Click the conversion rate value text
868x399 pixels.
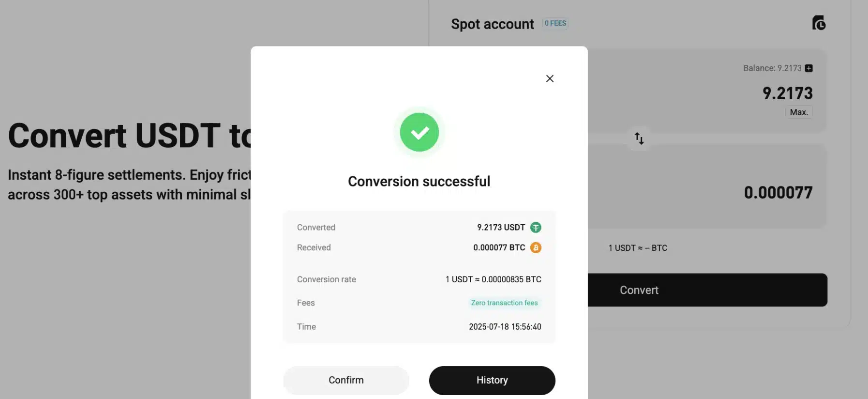[493, 279]
